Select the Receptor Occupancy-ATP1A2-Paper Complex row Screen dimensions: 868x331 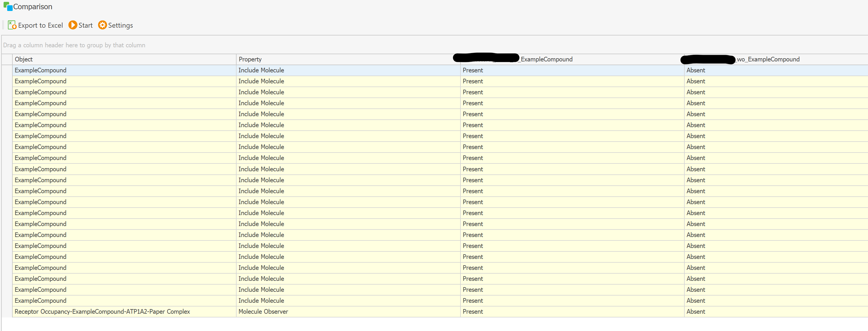coord(102,311)
